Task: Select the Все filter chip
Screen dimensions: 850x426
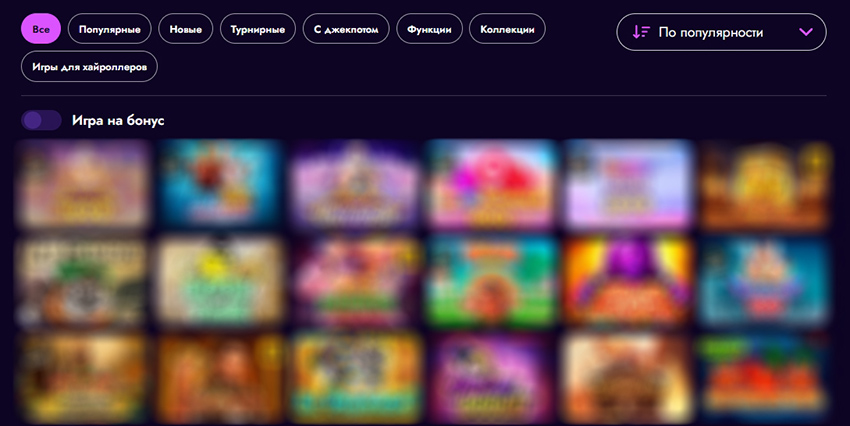Action: (41, 29)
